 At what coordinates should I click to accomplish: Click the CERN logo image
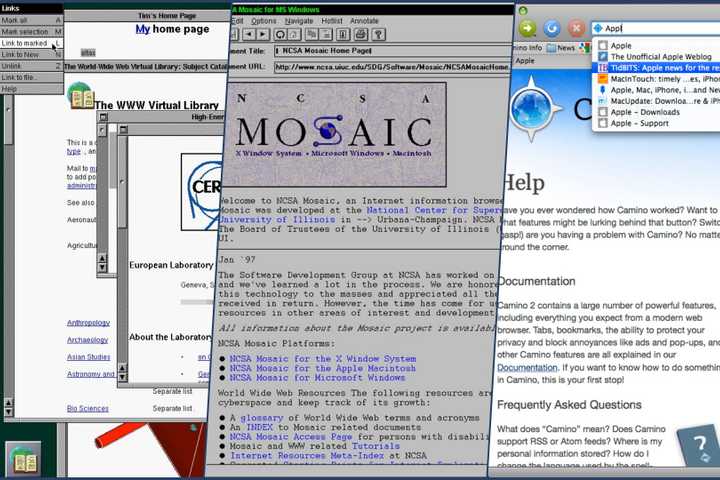click(x=202, y=192)
